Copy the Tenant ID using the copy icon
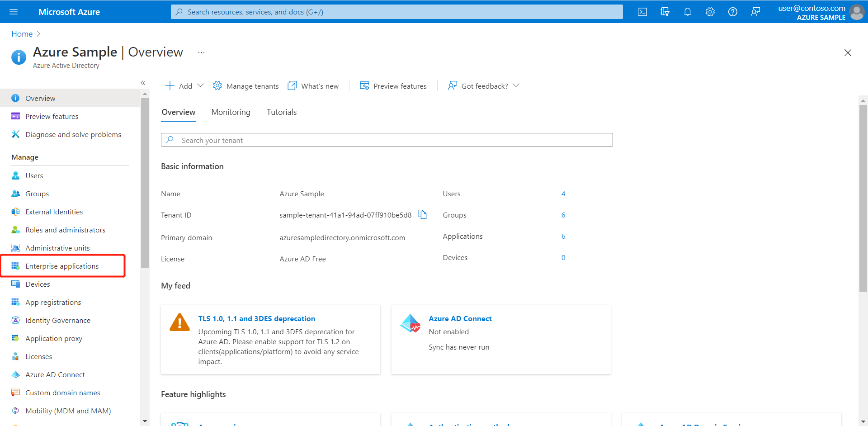The image size is (868, 426). point(423,214)
